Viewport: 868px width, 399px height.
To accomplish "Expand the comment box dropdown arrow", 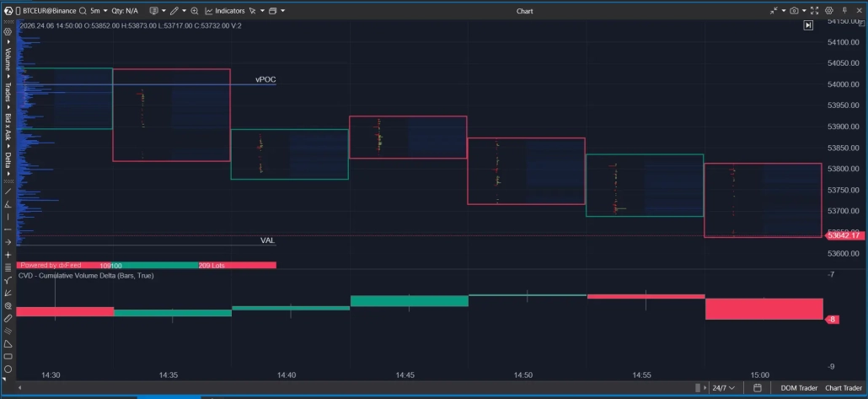I will coord(163,10).
